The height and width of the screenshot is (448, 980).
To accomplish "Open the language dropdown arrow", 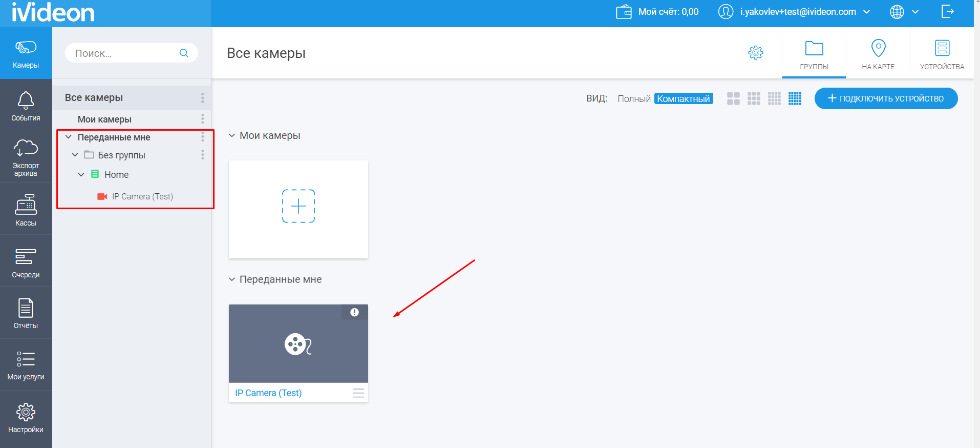I will 915,12.
